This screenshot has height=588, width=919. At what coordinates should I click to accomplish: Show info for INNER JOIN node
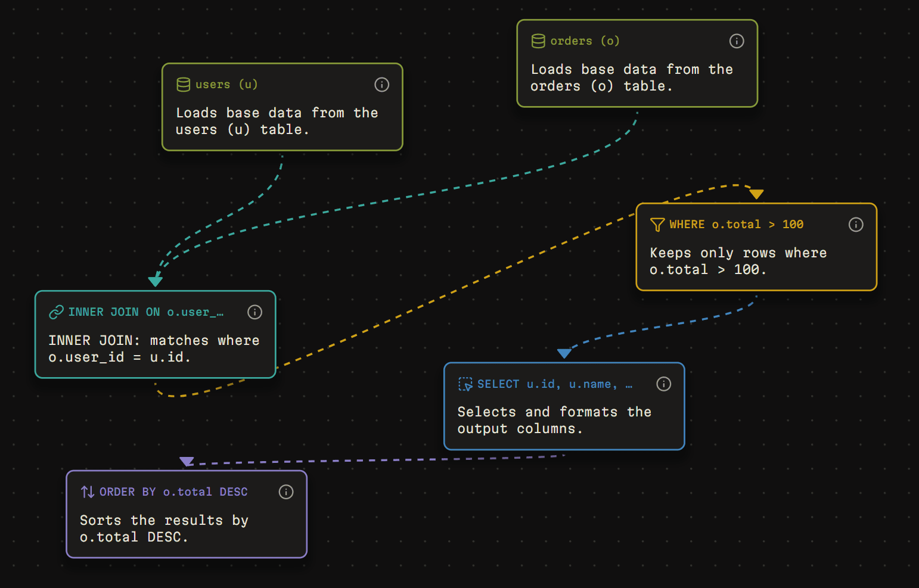click(x=254, y=312)
